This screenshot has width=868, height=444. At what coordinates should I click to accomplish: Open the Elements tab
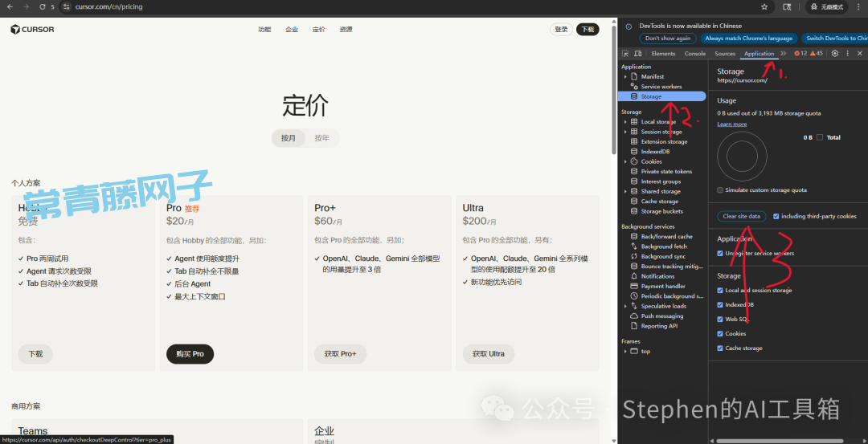click(663, 54)
